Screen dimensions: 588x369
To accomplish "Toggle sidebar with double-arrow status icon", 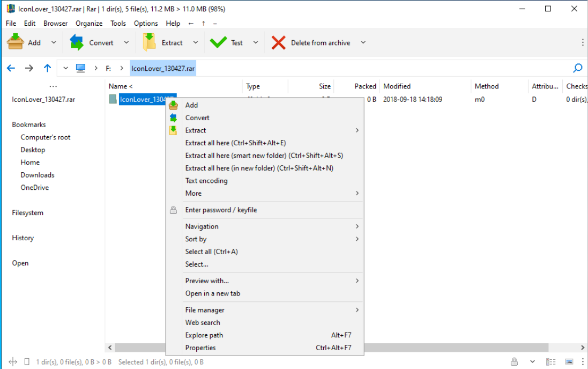I will 13,362.
